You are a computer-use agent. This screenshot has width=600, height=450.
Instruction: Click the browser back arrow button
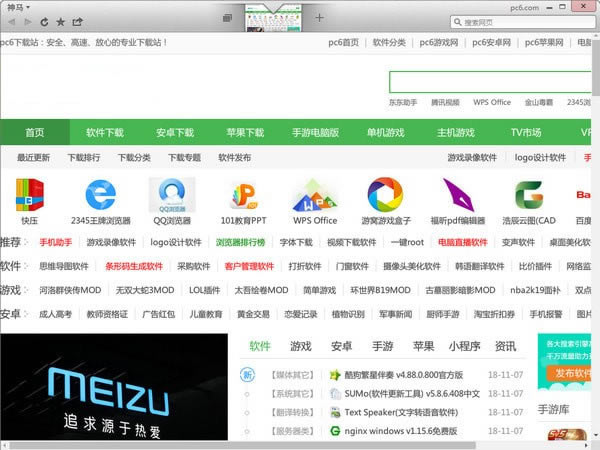pyautogui.click(x=10, y=21)
